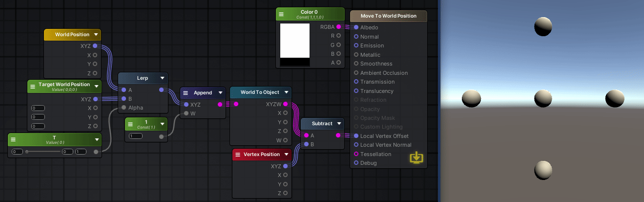
Task: Click the T node output port
Action: coord(96,152)
